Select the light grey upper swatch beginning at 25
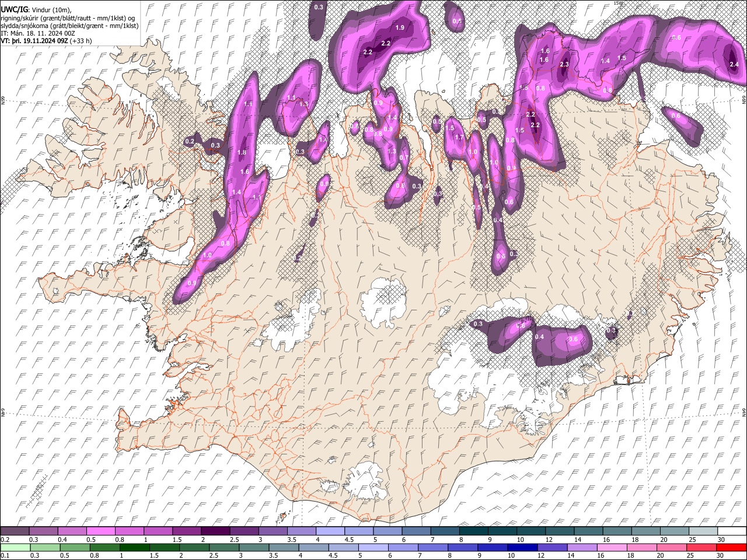The height and width of the screenshot is (560, 747). click(x=703, y=531)
